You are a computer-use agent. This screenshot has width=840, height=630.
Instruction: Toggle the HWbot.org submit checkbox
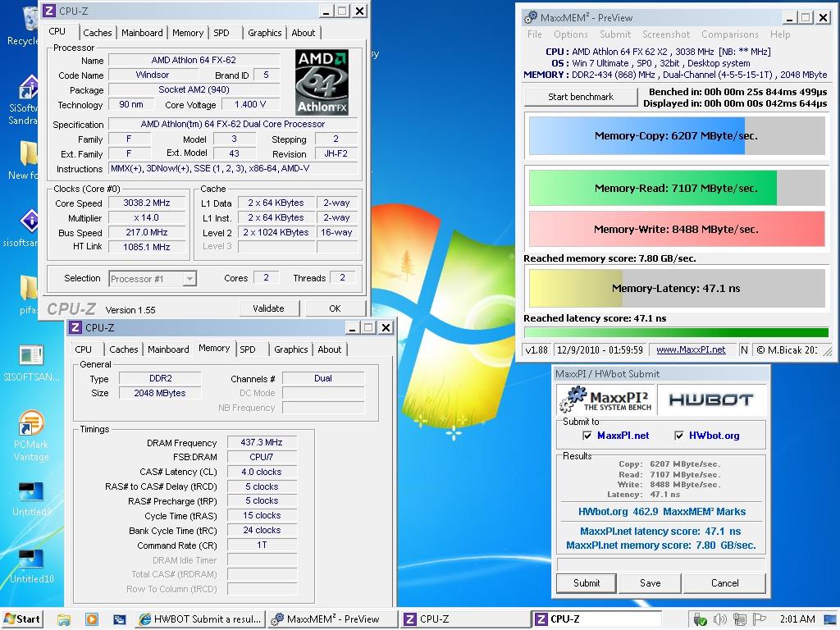tap(678, 436)
